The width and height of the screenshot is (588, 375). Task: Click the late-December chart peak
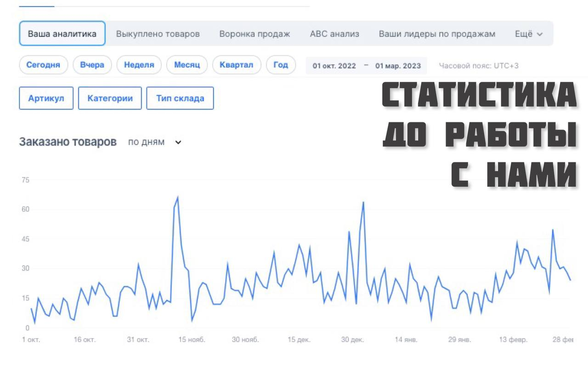click(363, 202)
